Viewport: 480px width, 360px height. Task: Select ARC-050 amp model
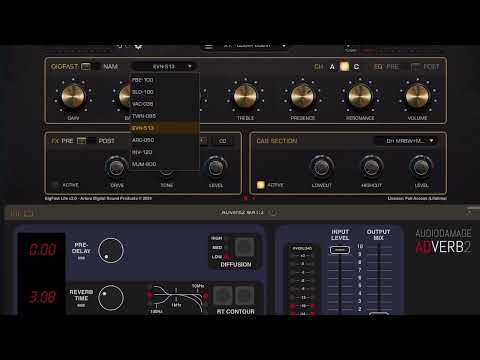164,140
